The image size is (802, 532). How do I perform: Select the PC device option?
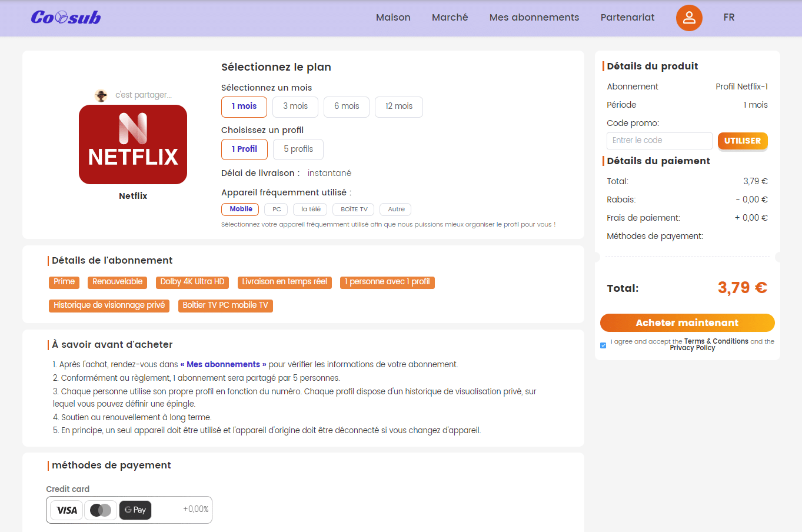click(x=277, y=210)
